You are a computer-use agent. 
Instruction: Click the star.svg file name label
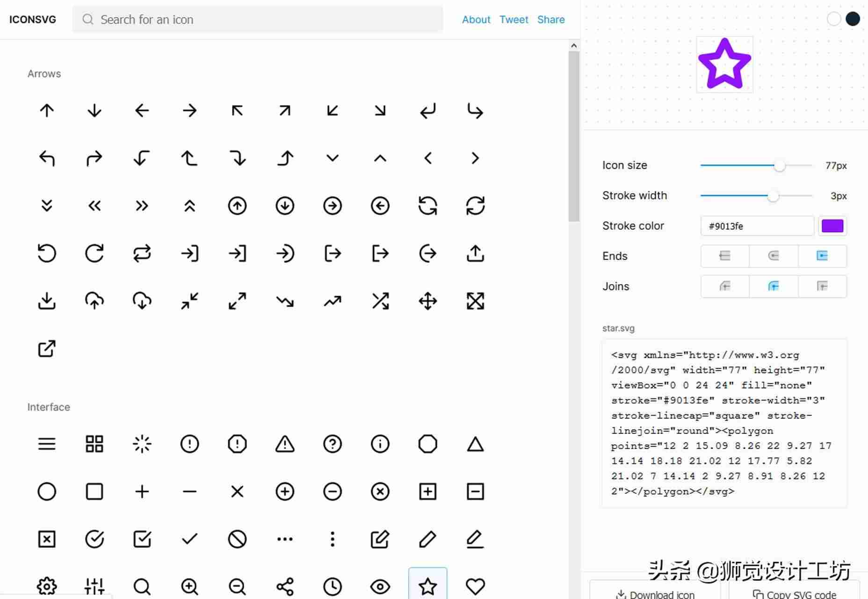click(x=618, y=328)
